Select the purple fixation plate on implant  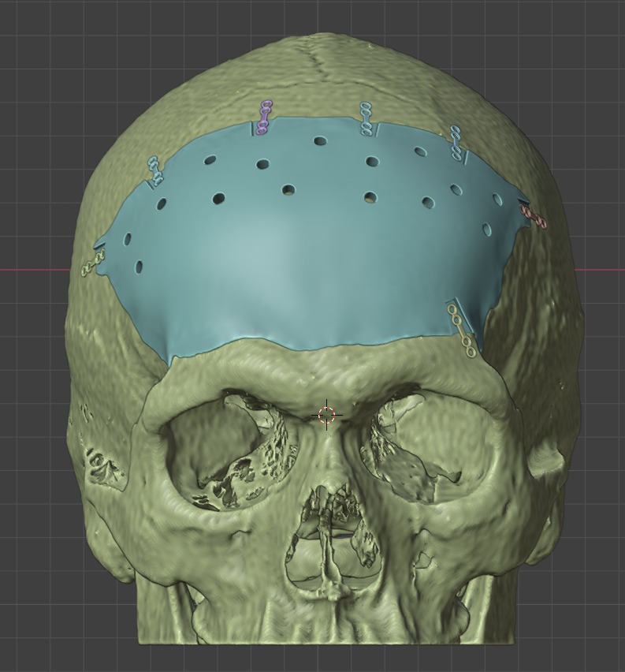[263, 117]
